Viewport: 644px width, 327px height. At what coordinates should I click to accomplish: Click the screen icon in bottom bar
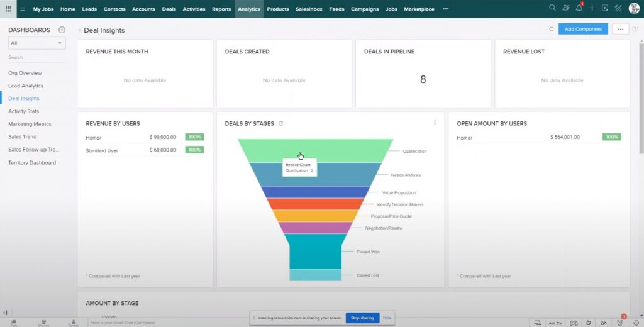(538, 323)
